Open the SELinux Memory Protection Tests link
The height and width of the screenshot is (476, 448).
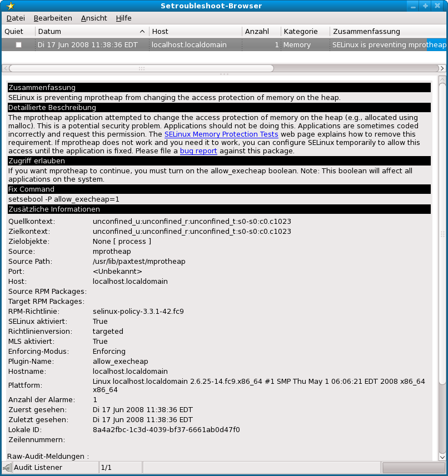(221, 134)
